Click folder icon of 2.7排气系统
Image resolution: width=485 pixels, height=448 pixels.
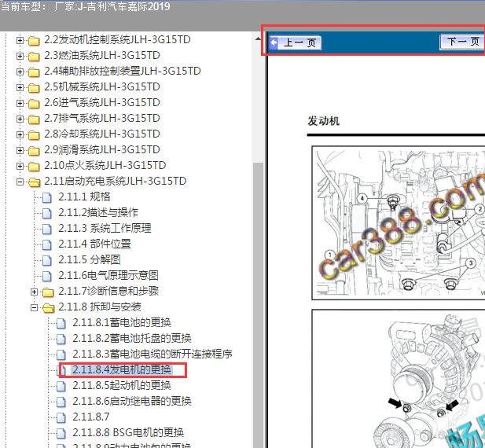pos(34,119)
